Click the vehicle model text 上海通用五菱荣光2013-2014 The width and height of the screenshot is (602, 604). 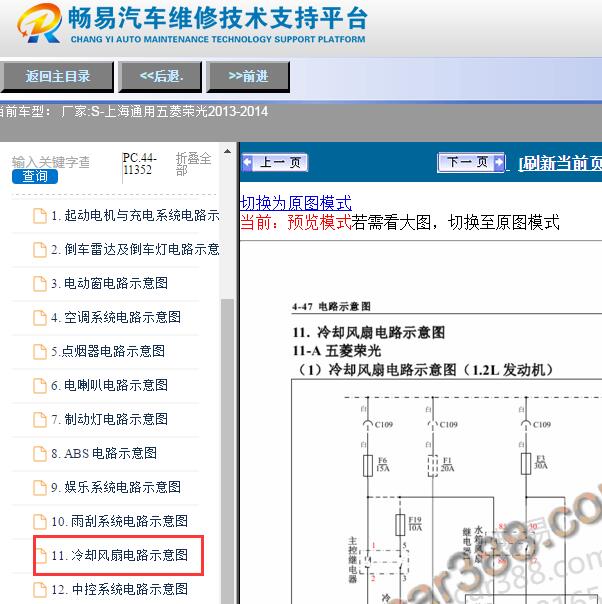[x=186, y=112]
